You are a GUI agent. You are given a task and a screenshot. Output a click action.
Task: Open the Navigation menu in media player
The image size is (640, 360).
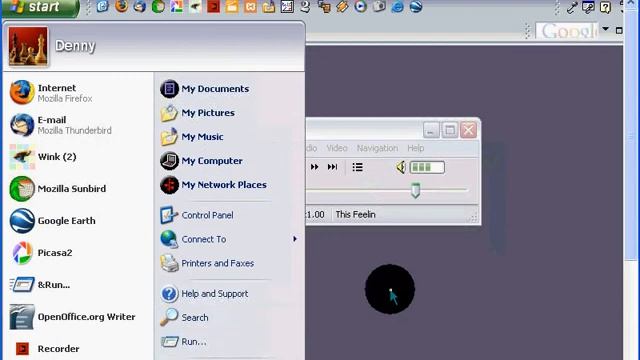point(377,148)
